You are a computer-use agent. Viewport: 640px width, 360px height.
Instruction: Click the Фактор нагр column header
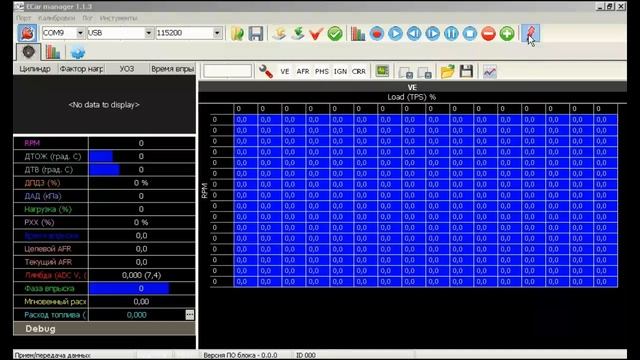(81, 69)
